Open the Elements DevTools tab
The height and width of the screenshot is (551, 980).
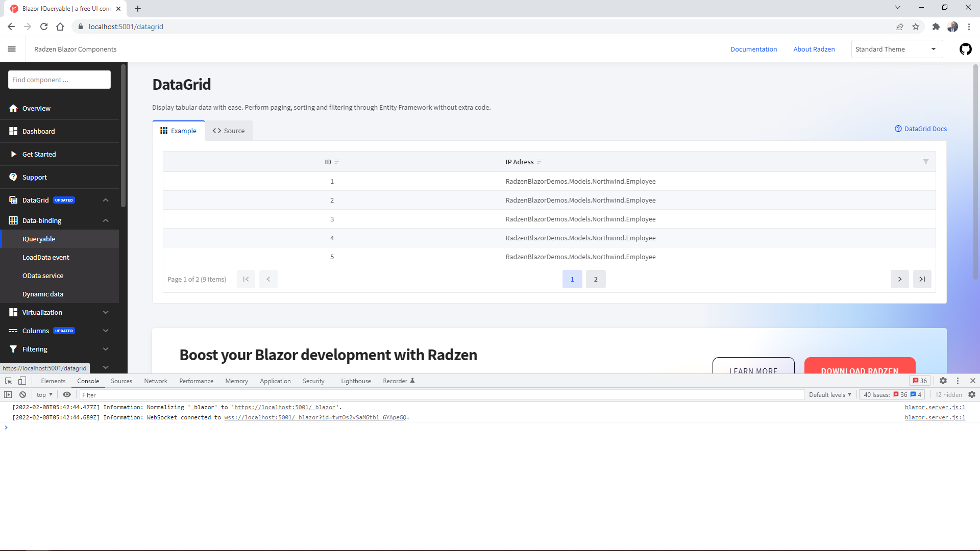pos(53,381)
